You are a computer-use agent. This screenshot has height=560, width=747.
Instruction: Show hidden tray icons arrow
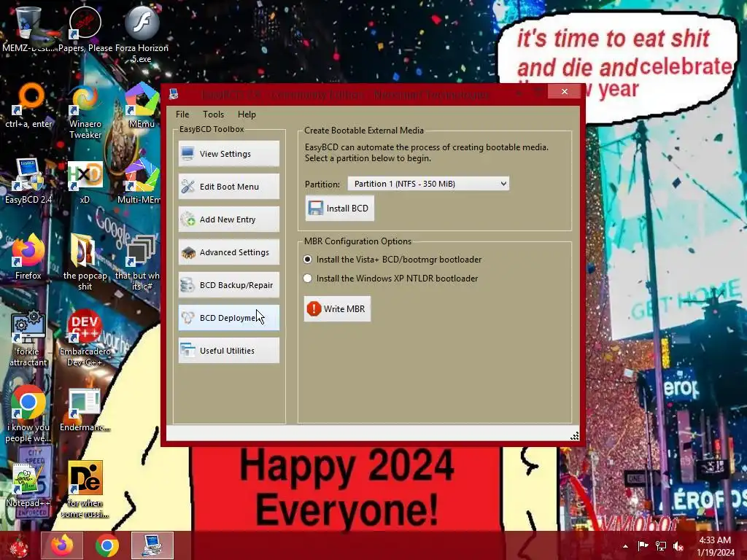click(625, 546)
